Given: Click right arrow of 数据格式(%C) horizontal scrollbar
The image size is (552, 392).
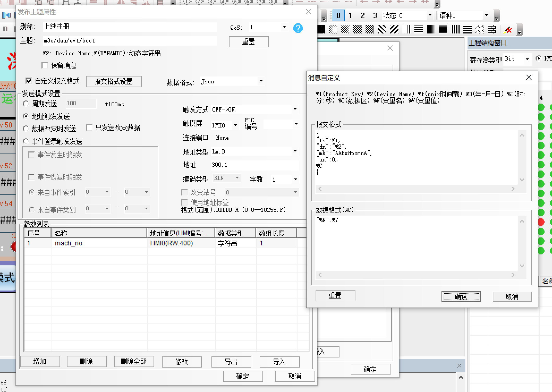Looking at the screenshot, I should [x=513, y=275].
